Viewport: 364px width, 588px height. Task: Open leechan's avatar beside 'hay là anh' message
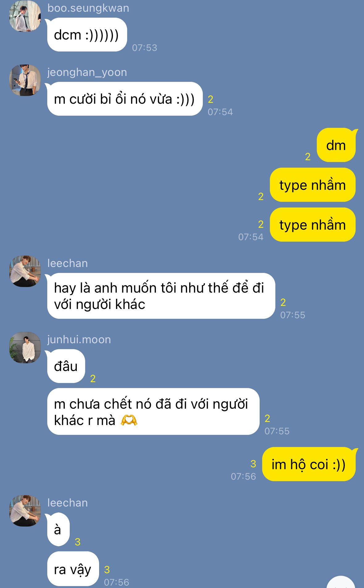pyautogui.click(x=25, y=271)
